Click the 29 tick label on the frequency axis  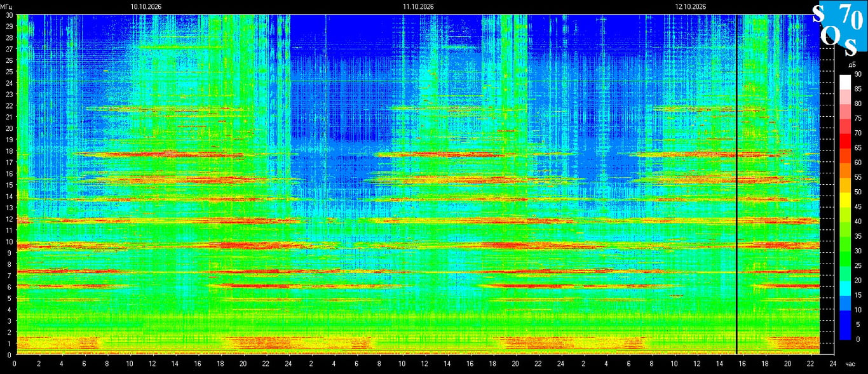(x=9, y=26)
